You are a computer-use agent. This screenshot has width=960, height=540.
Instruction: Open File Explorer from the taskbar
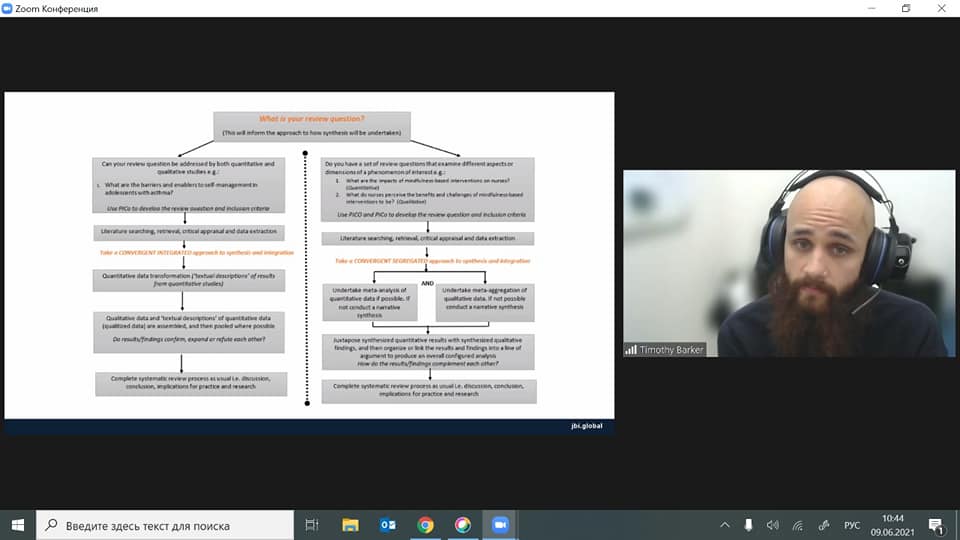[350, 525]
